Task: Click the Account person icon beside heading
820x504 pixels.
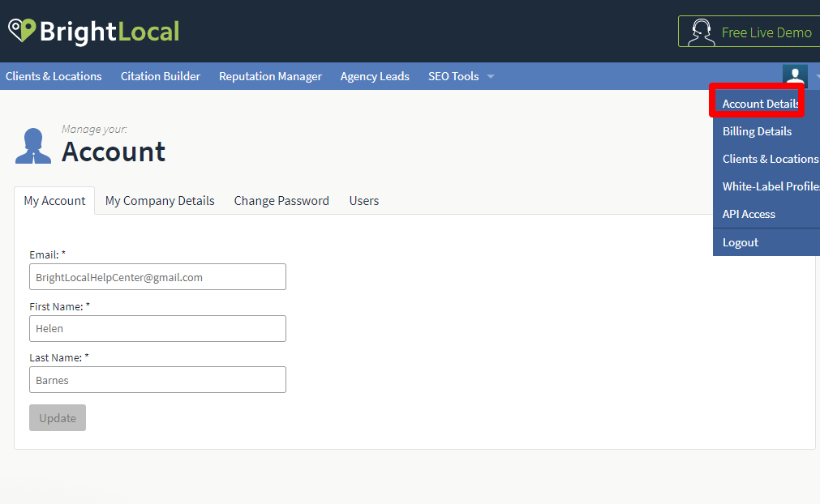Action: click(x=33, y=146)
